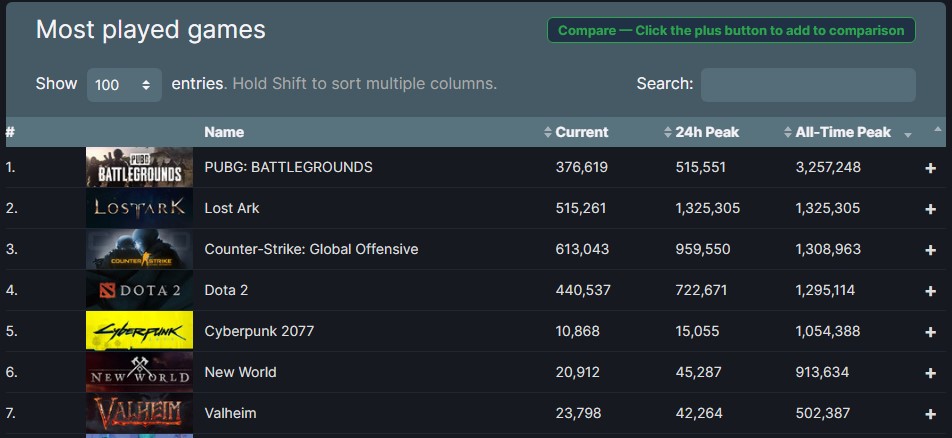Select Dota 2 current value 440,537
Screen dimensions: 952x438
pyautogui.click(x=583, y=290)
